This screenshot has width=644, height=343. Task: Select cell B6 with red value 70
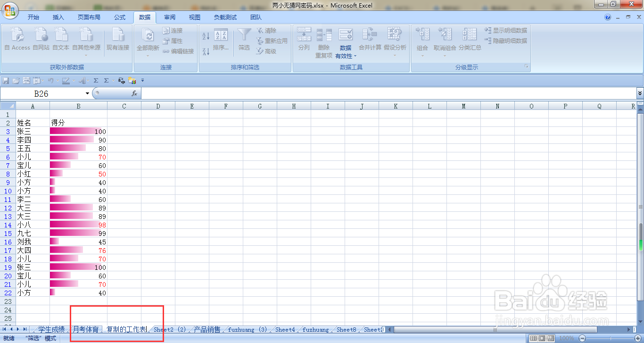pyautogui.click(x=78, y=157)
